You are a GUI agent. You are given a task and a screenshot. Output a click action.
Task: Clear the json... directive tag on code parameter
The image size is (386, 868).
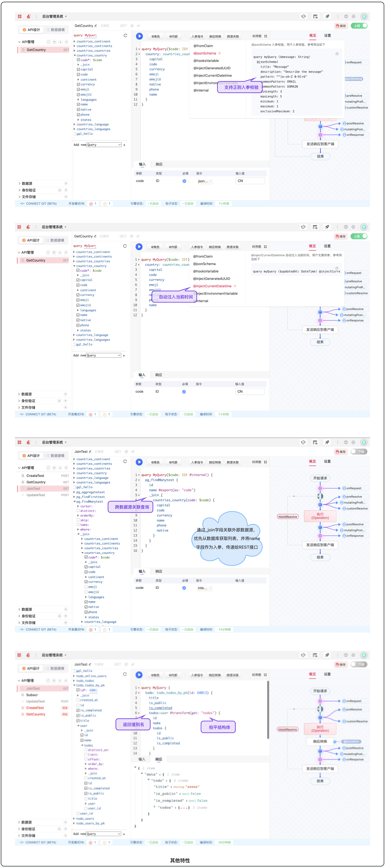[x=211, y=181]
